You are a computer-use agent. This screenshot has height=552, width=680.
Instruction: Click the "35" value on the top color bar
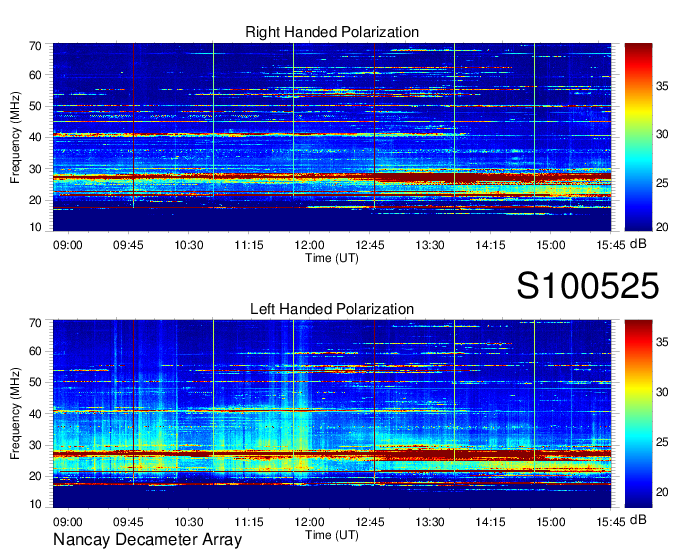pyautogui.click(x=662, y=86)
